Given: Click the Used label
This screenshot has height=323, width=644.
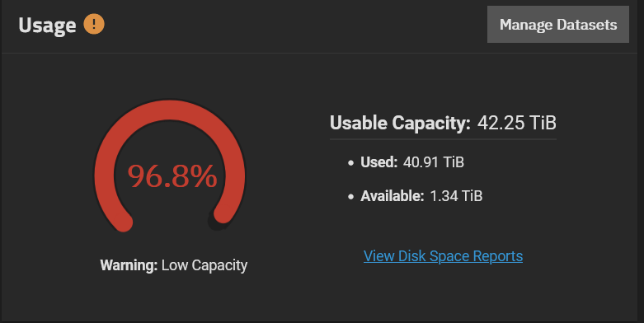Looking at the screenshot, I should (x=378, y=162).
